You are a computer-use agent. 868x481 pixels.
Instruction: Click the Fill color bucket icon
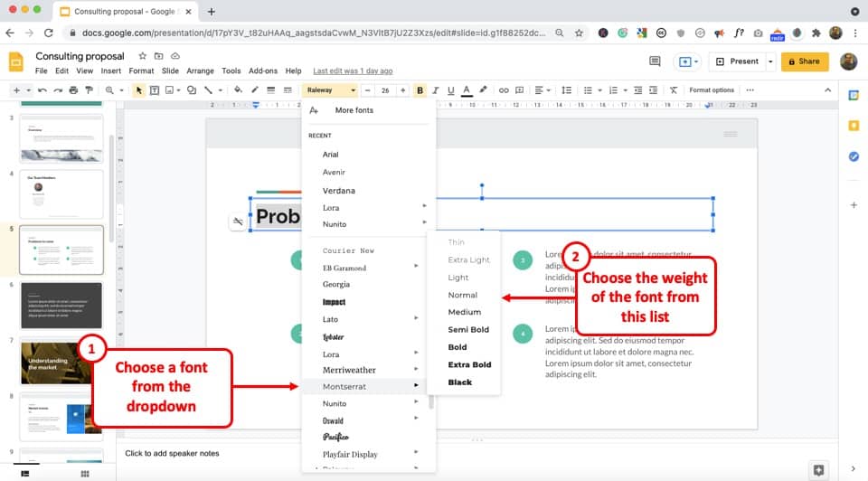[x=238, y=90]
